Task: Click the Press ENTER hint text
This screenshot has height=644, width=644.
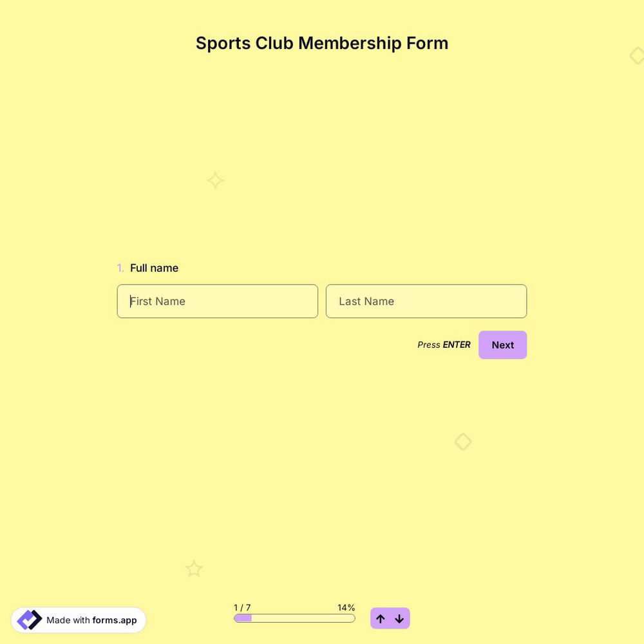Action: tap(444, 345)
